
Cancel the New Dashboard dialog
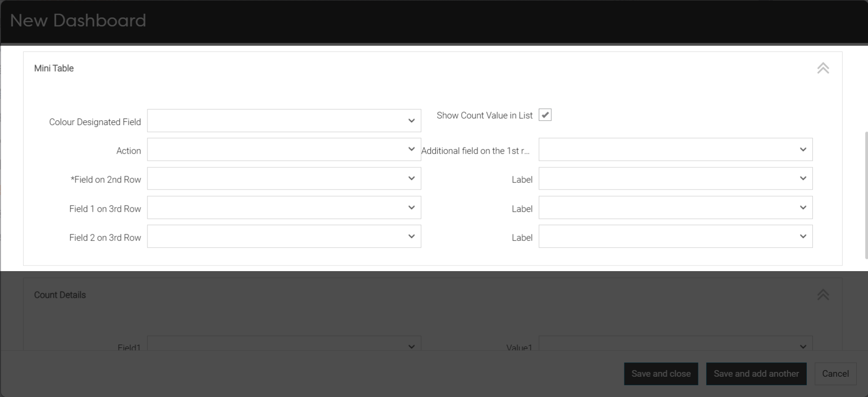(835, 374)
